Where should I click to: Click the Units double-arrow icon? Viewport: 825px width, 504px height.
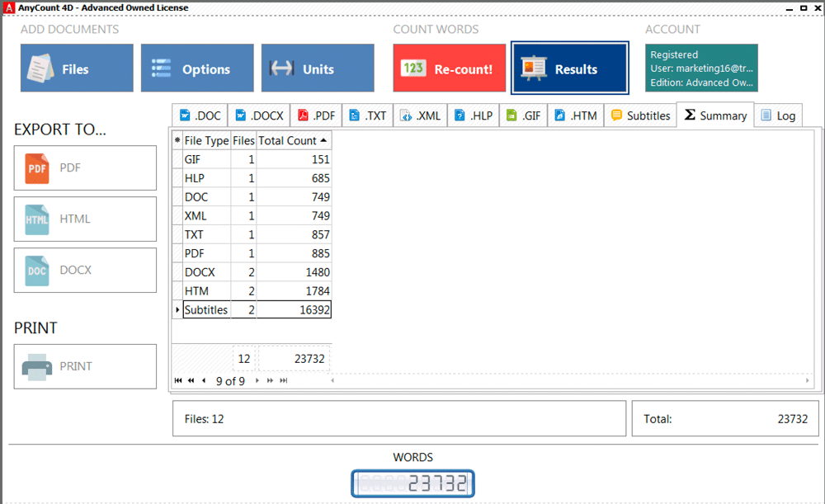pyautogui.click(x=281, y=68)
